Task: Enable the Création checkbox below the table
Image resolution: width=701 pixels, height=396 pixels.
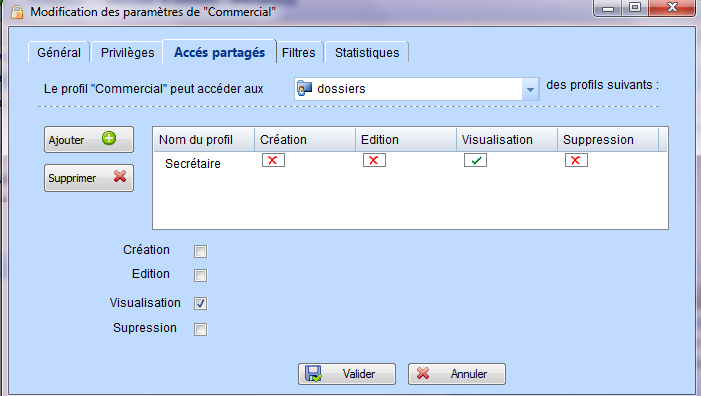Action: tap(200, 251)
